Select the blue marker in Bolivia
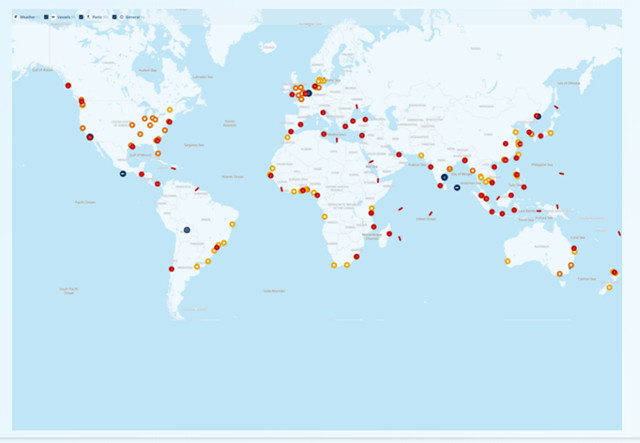The height and width of the screenshot is (443, 640). tap(186, 230)
